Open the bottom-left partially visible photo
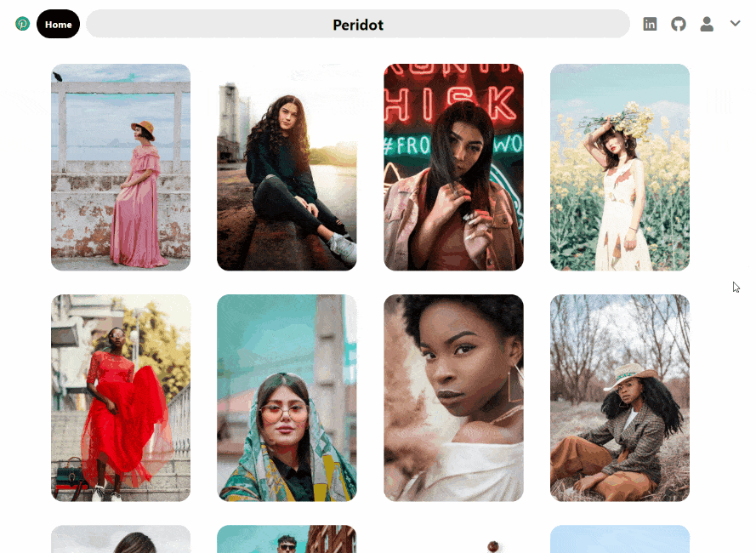The height and width of the screenshot is (553, 756). pos(121,539)
